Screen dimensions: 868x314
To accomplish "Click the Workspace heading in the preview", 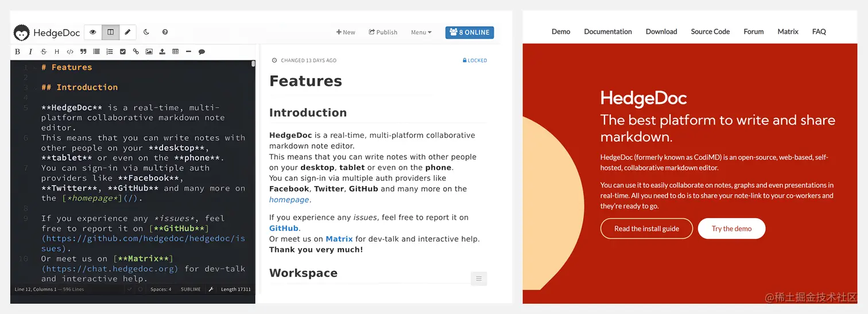I will [x=303, y=273].
